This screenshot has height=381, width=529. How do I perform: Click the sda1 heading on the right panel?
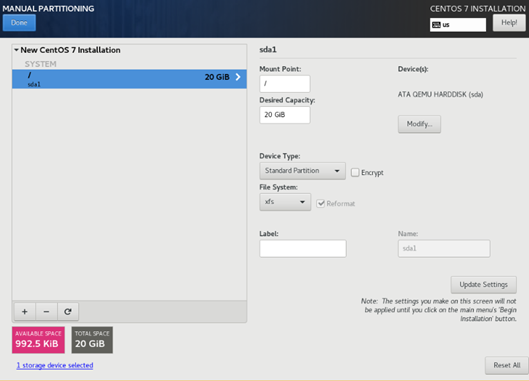(x=268, y=50)
